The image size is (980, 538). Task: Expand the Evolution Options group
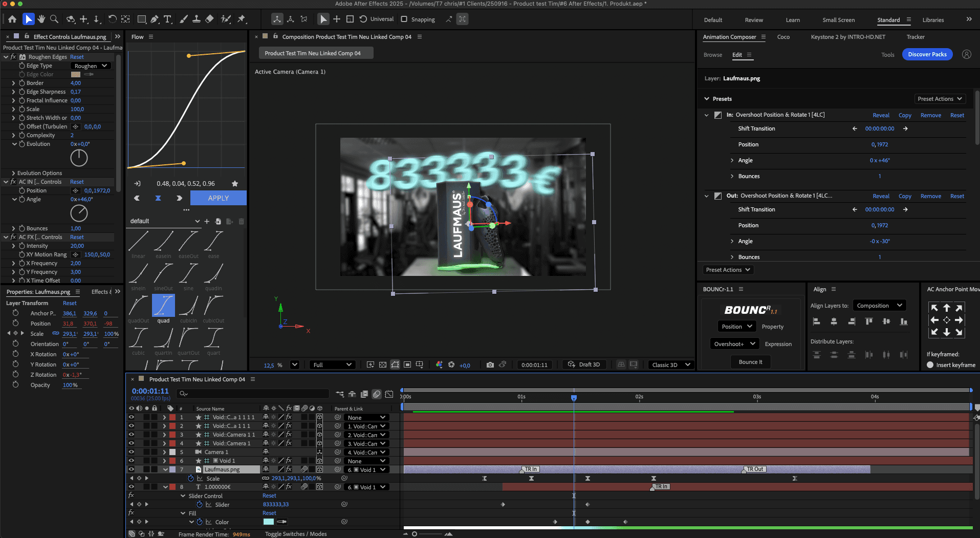pyautogui.click(x=13, y=173)
